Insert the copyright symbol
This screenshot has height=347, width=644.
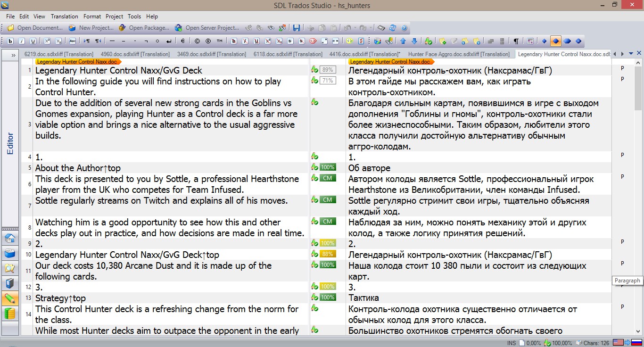click(x=197, y=41)
